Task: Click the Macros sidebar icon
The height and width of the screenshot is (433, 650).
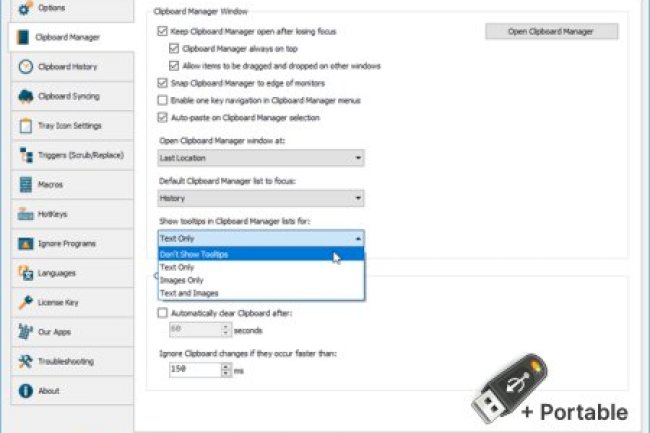Action: (25, 185)
